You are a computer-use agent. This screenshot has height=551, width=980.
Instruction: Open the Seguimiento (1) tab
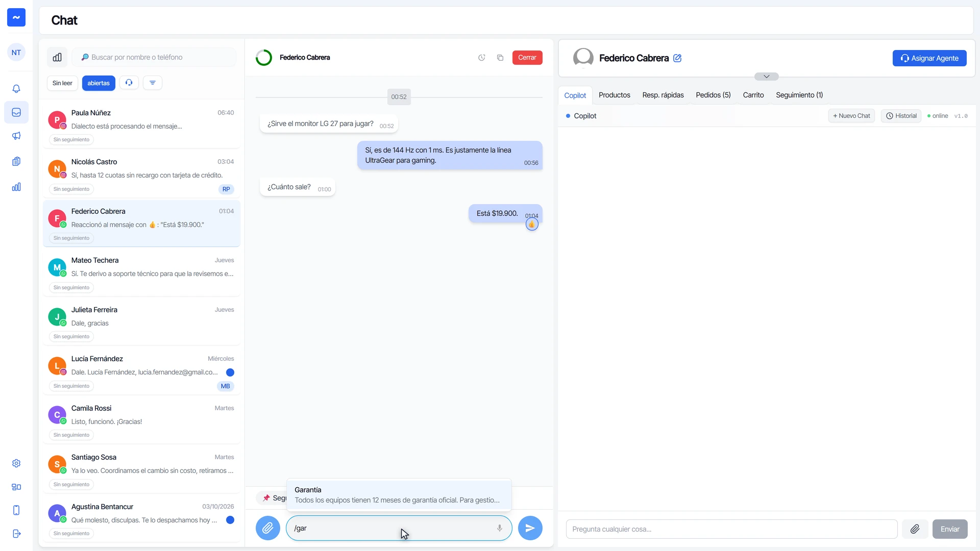pos(799,95)
